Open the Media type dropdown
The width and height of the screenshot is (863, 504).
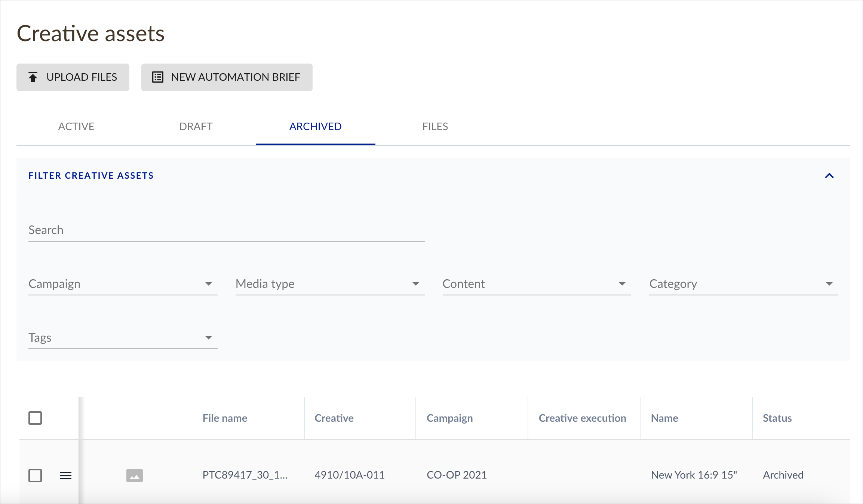tap(330, 284)
